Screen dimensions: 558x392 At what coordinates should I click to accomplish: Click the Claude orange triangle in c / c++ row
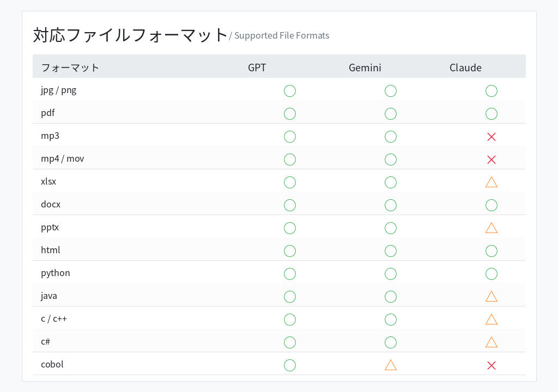coord(491,319)
